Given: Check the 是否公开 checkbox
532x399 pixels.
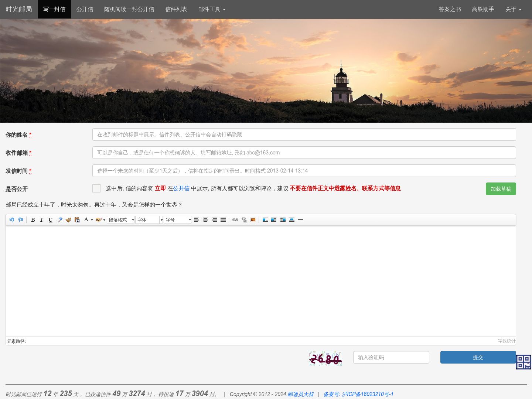Looking at the screenshot, I should (x=96, y=188).
